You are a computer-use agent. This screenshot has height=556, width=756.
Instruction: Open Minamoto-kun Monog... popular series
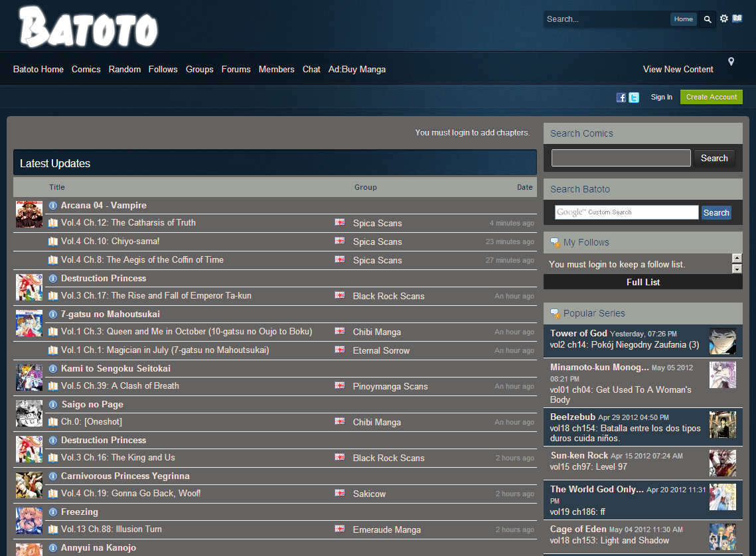click(x=599, y=367)
